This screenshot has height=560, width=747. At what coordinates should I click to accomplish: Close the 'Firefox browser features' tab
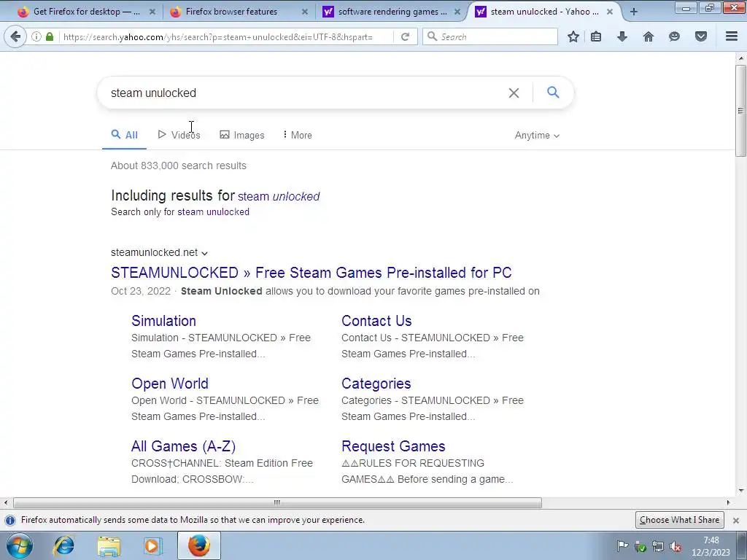[x=305, y=12]
